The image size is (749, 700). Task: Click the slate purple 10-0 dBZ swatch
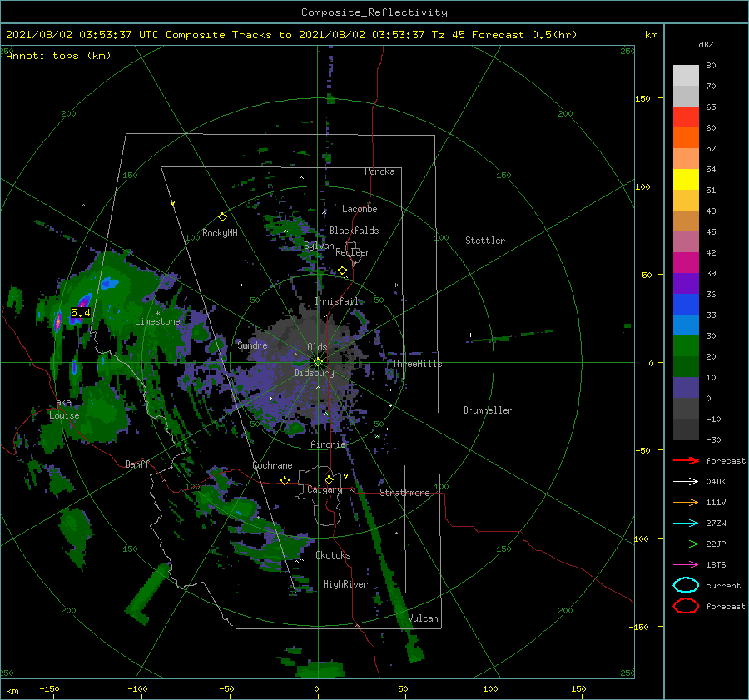coord(686,388)
